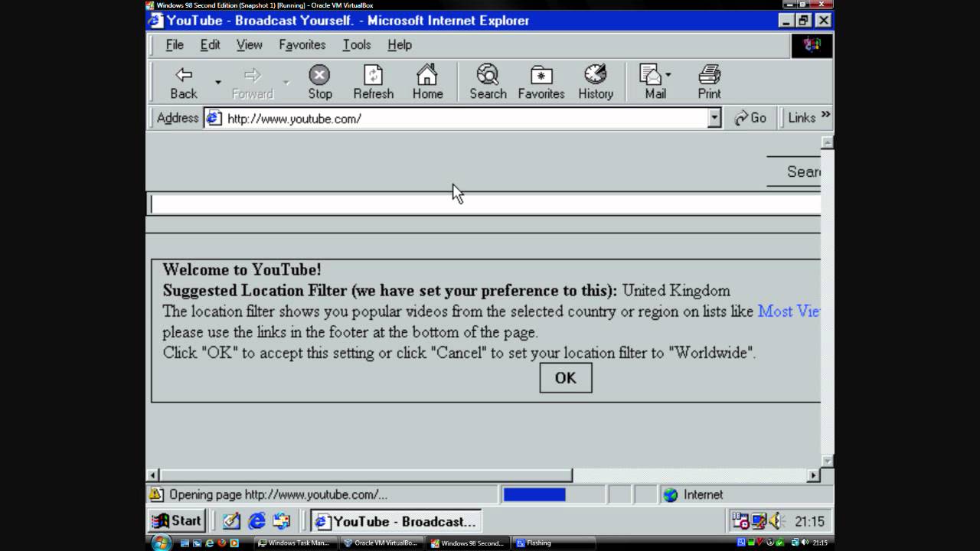Go to the Home page

(427, 82)
